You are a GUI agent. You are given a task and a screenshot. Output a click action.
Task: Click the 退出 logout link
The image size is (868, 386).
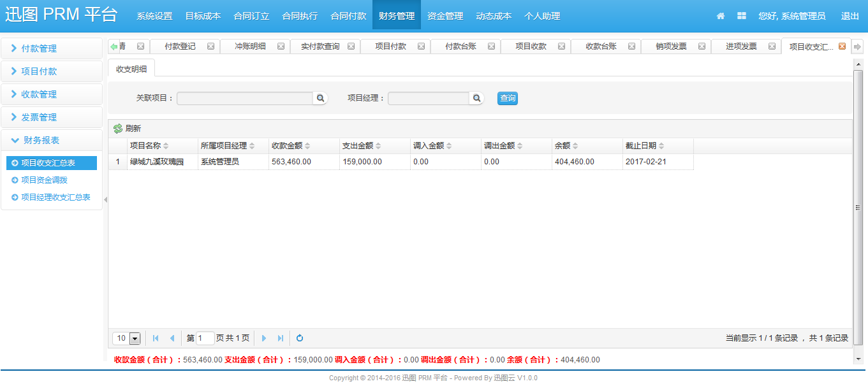[x=850, y=16]
